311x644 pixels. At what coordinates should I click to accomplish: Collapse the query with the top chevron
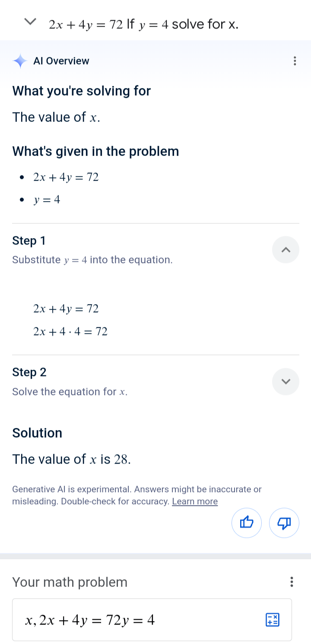click(x=30, y=22)
